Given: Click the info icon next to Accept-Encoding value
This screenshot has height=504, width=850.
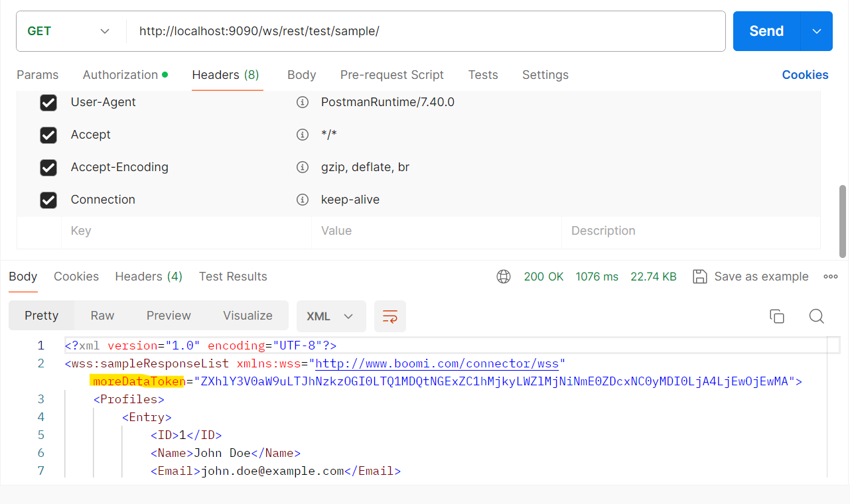Looking at the screenshot, I should [303, 167].
